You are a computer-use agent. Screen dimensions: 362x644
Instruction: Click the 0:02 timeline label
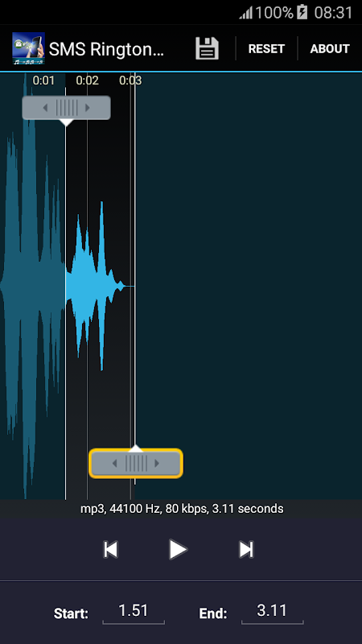88,80
